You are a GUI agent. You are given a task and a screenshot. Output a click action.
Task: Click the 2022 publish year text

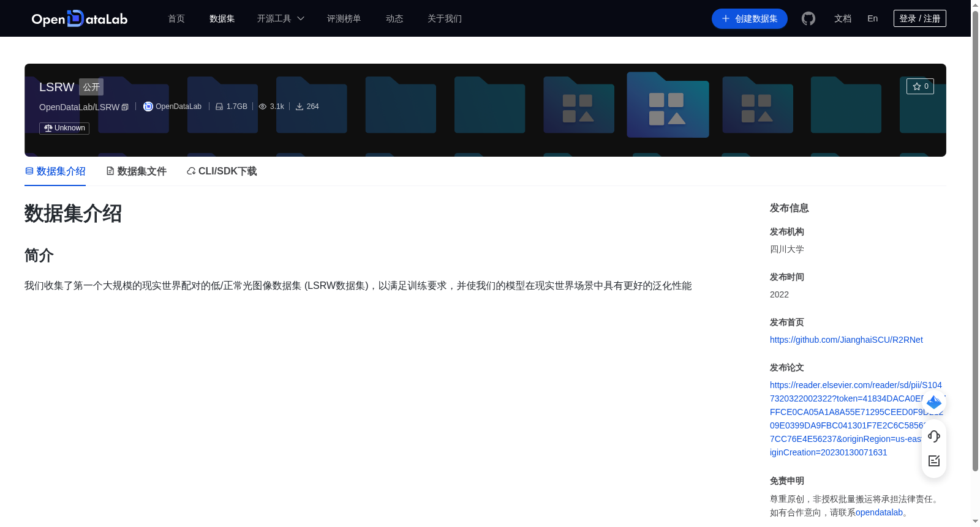click(x=779, y=294)
